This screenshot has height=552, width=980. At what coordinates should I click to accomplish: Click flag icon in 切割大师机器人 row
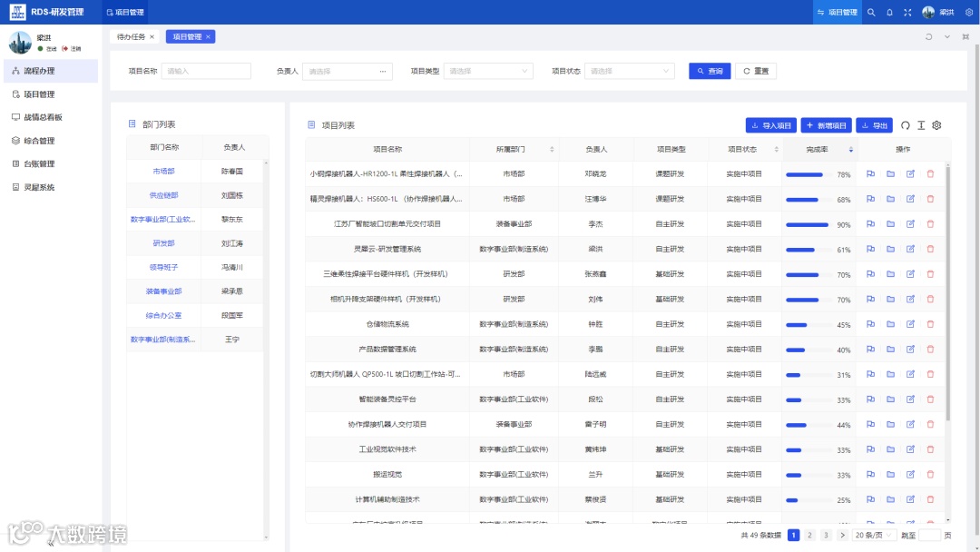pos(870,374)
